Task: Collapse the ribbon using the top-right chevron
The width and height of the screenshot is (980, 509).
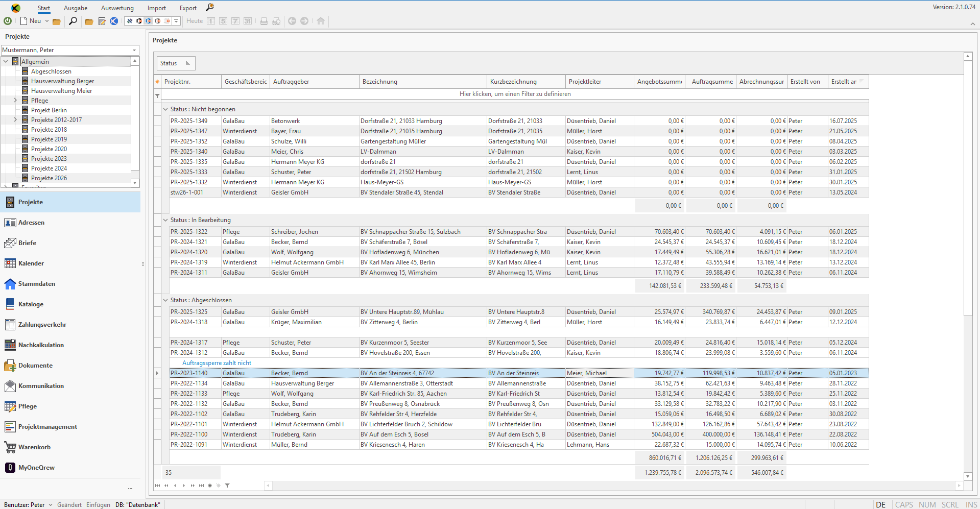Action: click(972, 23)
